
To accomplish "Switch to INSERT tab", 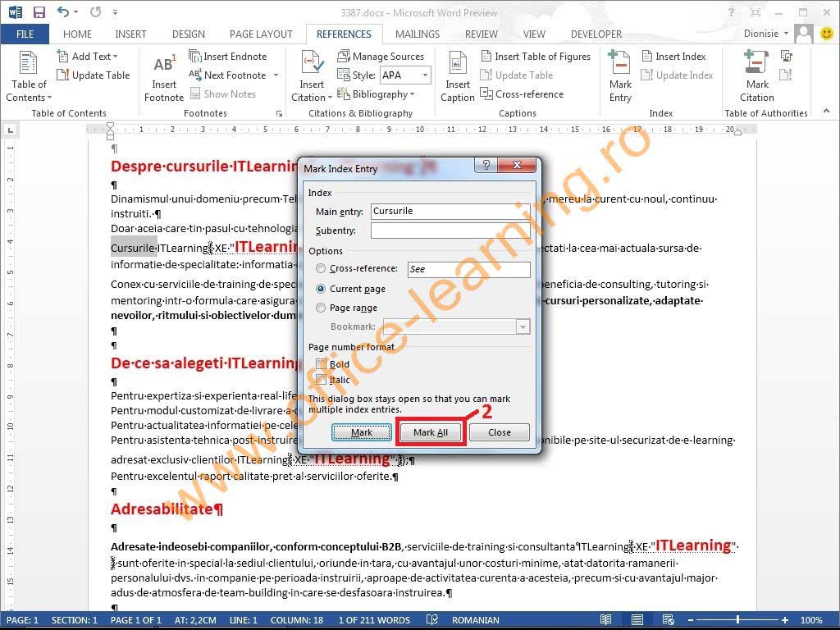I will (130, 34).
